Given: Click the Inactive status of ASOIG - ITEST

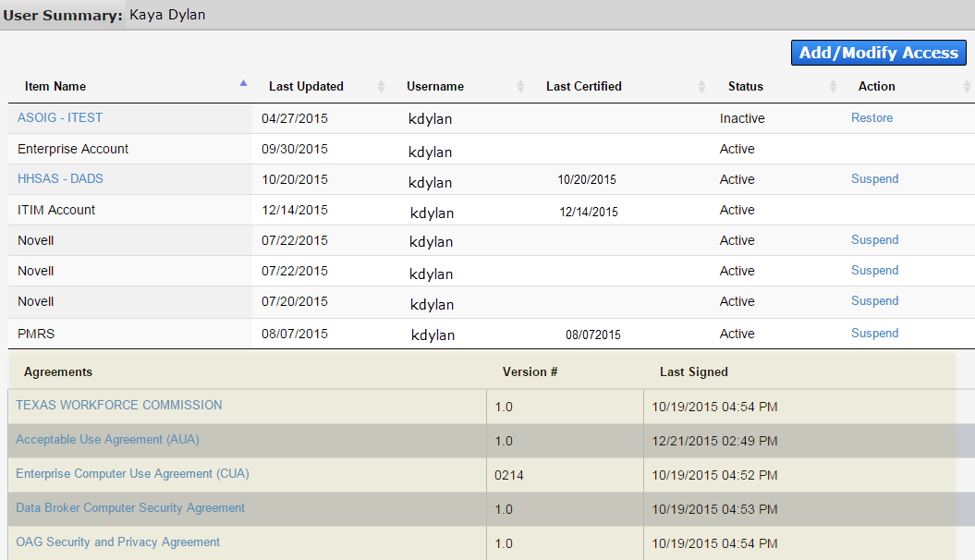Looking at the screenshot, I should click(x=742, y=118).
